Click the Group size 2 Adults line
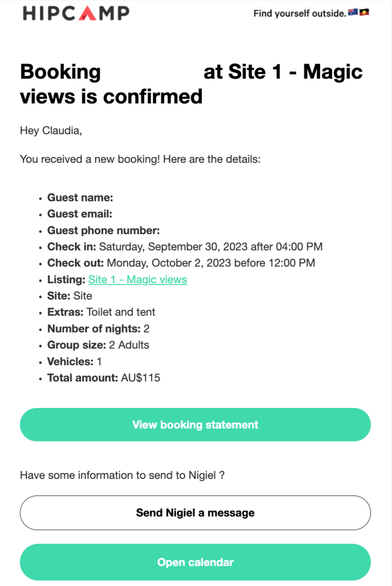Screen dimensions: 392x586 [x=98, y=345]
